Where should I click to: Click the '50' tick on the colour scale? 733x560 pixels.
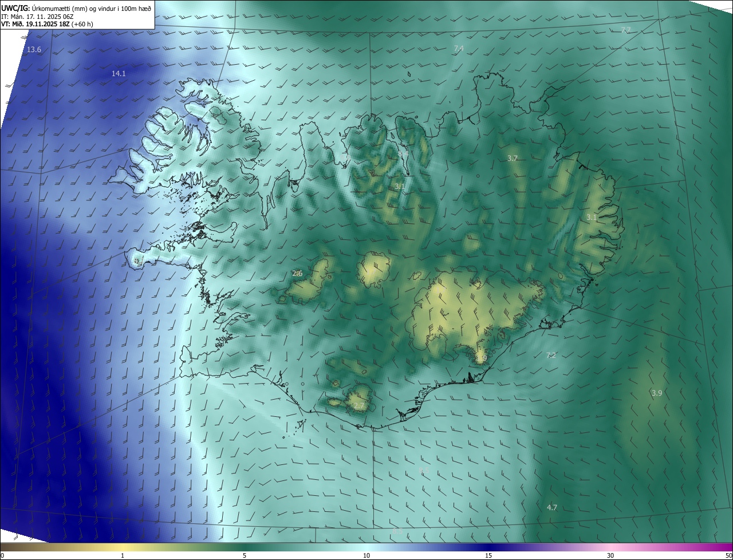pos(728,556)
